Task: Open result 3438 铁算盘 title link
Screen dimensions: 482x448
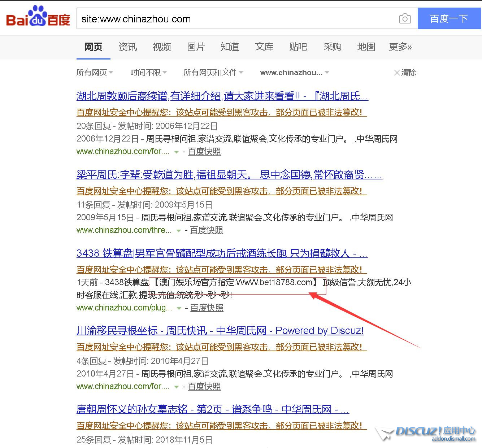Action: point(222,253)
